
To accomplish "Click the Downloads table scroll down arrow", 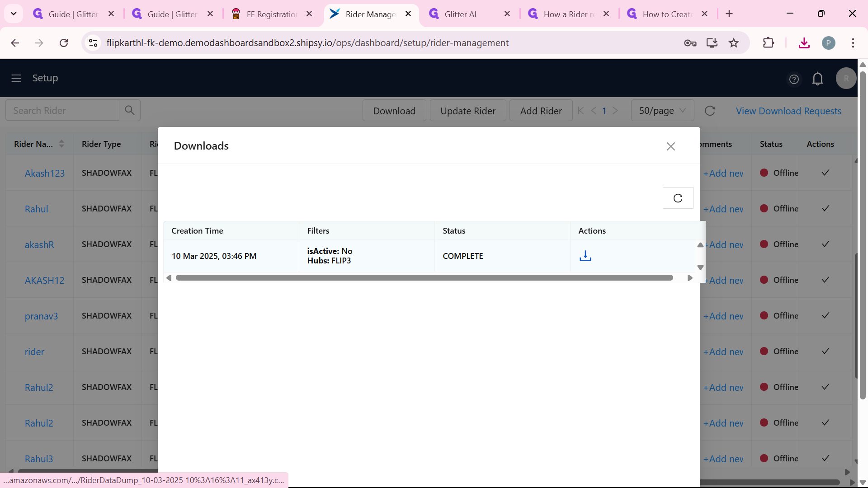I will coord(700,267).
